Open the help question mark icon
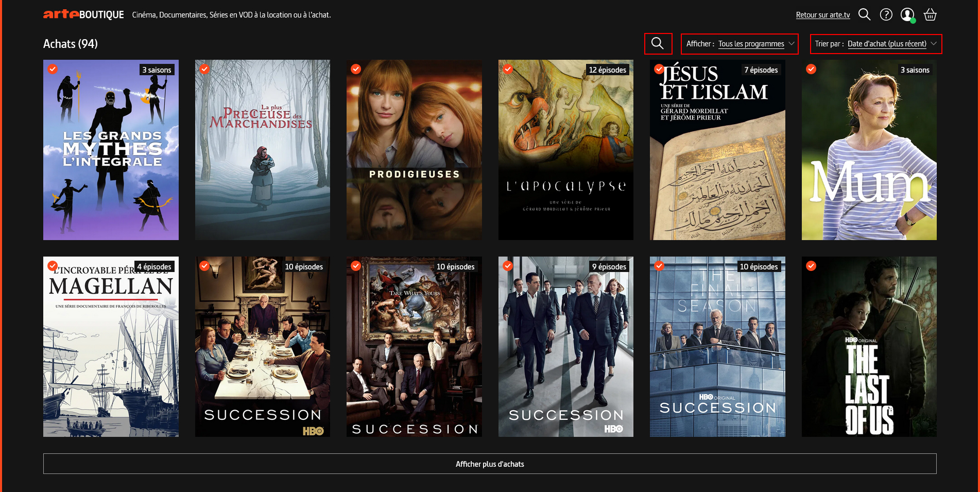980x492 pixels. click(886, 14)
